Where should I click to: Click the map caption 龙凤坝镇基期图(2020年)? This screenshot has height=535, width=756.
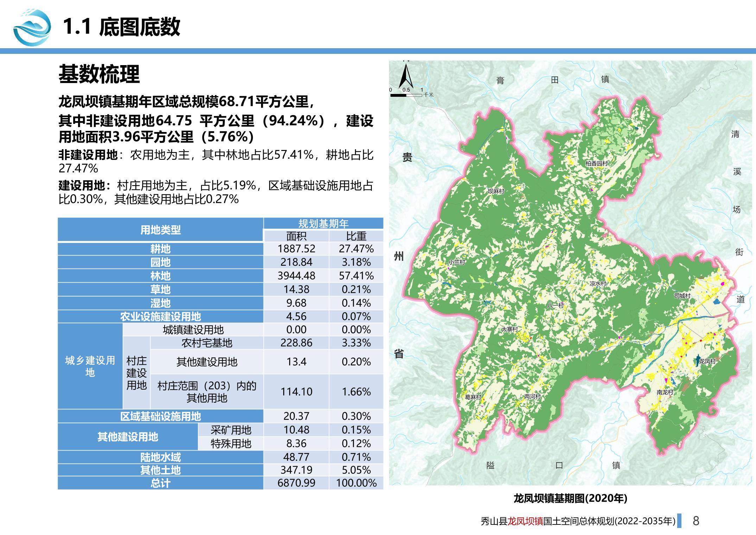tap(570, 498)
